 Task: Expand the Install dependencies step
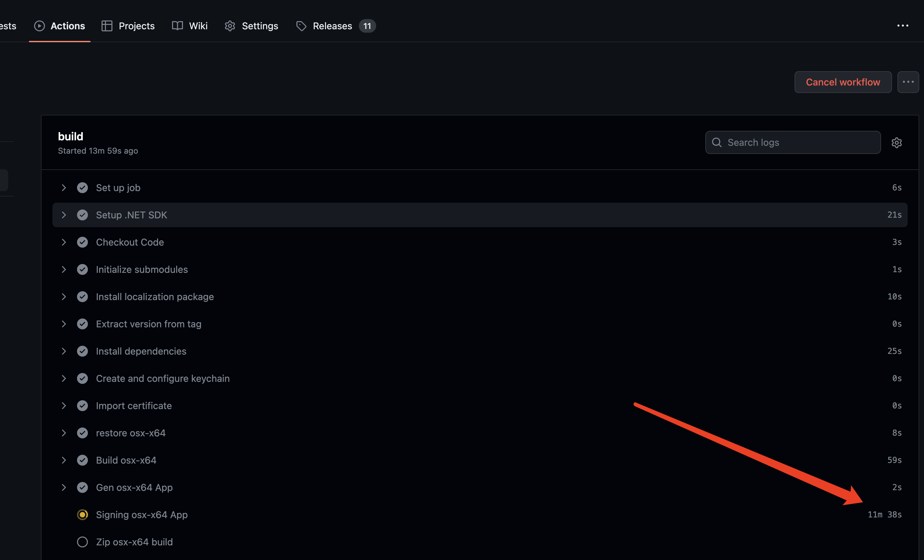(x=64, y=351)
